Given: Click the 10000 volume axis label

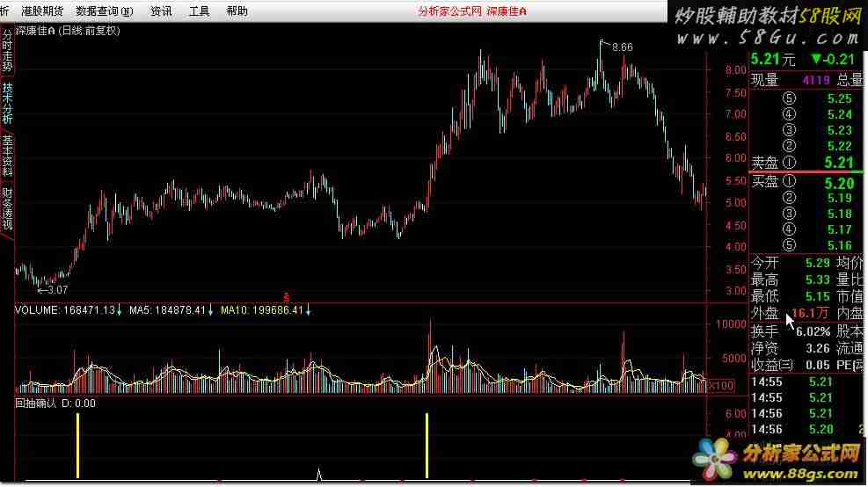Looking at the screenshot, I should [732, 324].
